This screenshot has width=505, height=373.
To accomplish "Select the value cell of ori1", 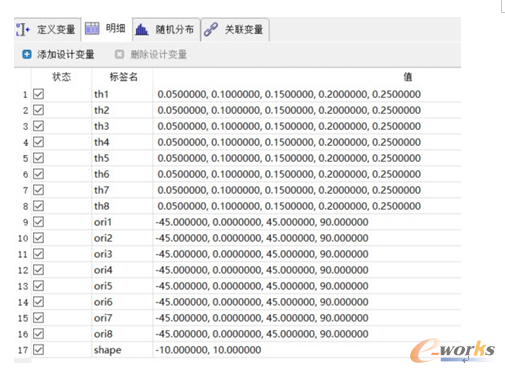I will 307,222.
